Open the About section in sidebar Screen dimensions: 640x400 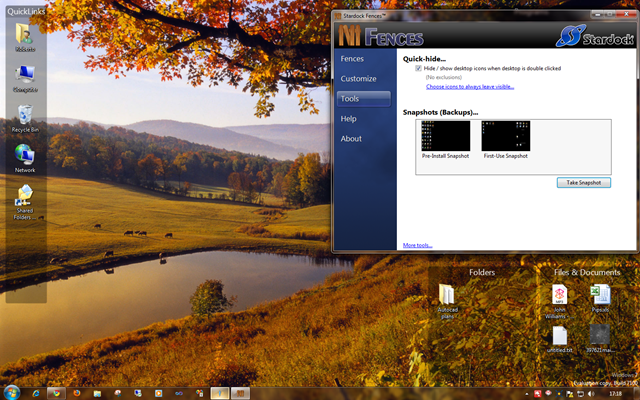(351, 139)
